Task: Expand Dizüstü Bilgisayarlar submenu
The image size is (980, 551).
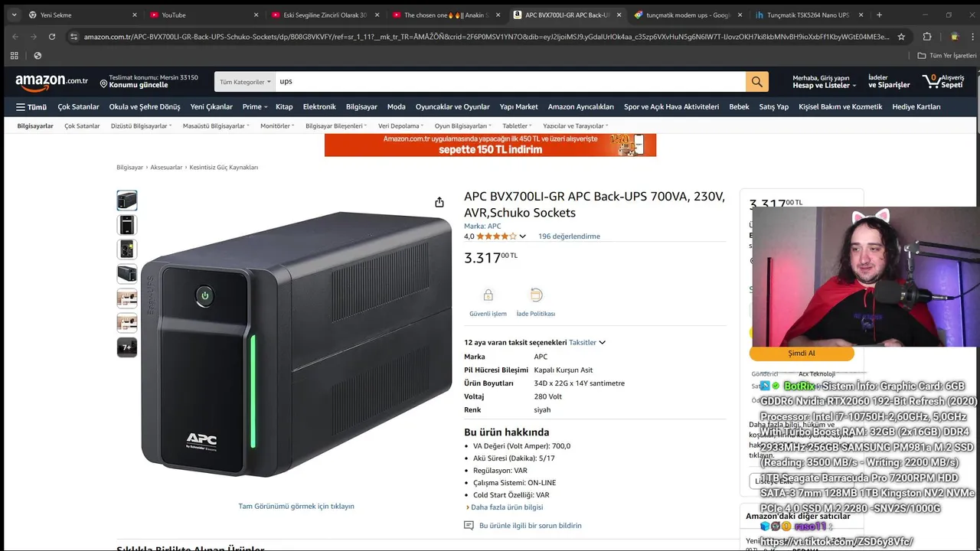Action: coord(141,126)
